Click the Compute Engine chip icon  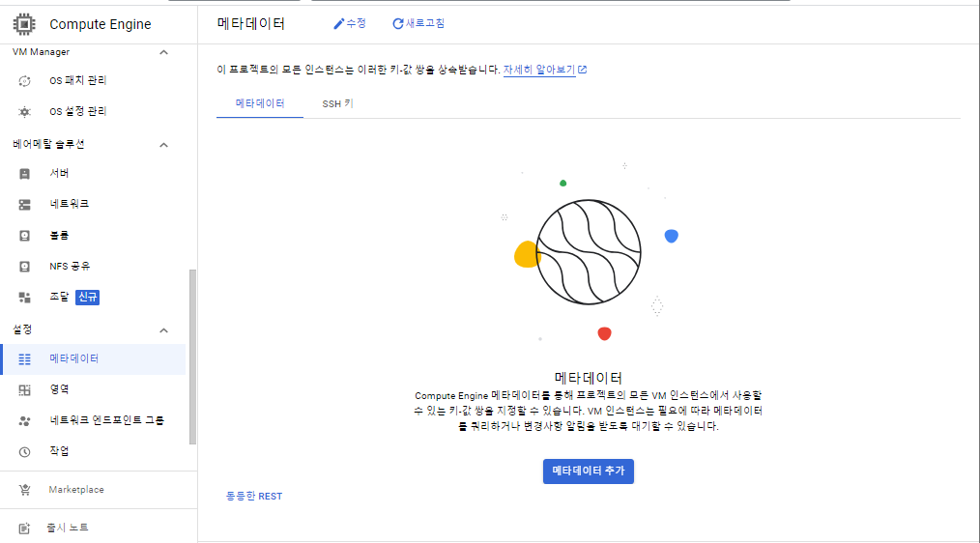[x=24, y=24]
